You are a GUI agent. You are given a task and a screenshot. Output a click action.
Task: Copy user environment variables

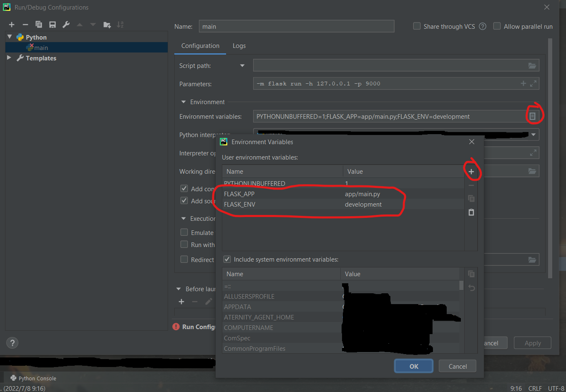pyautogui.click(x=471, y=199)
